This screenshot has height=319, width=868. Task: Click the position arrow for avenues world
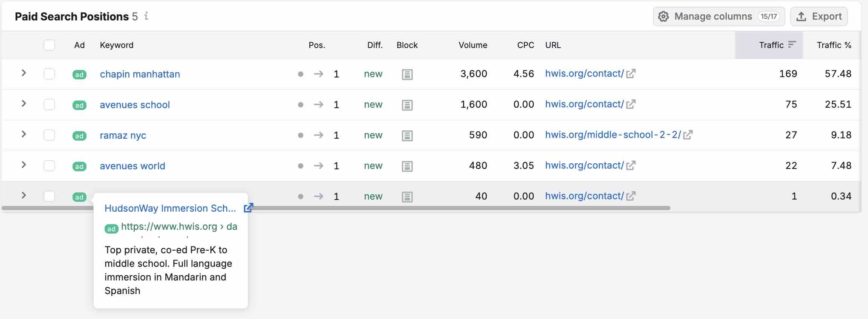point(318,166)
